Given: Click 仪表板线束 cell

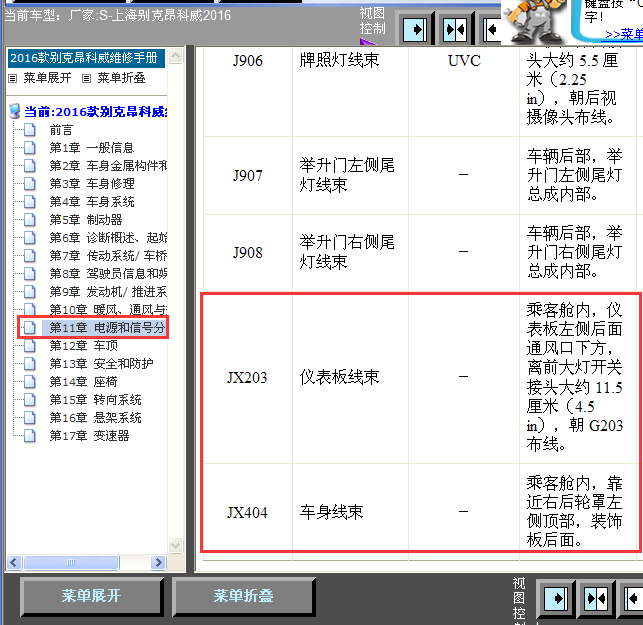Looking at the screenshot, I should (x=339, y=377).
